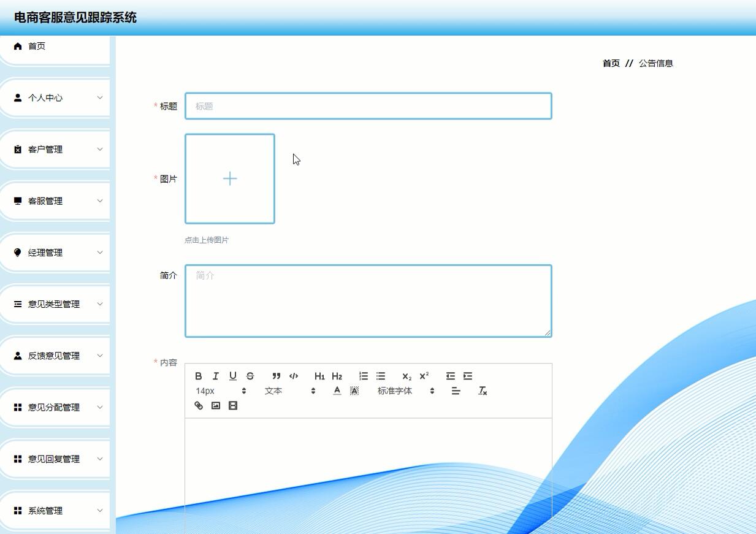This screenshot has height=534, width=756.
Task: Apply superscript formatting
Action: (424, 376)
